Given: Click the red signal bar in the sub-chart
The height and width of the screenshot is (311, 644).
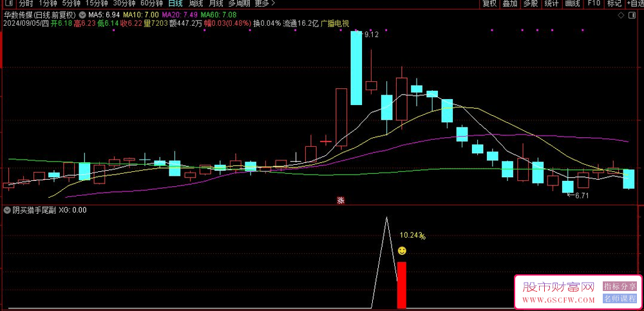Looking at the screenshot, I should [402, 285].
